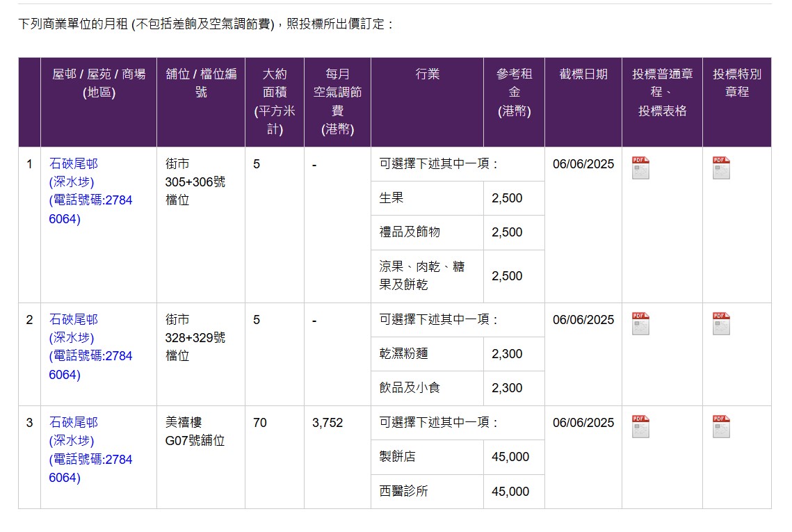Select the 西醫診所 trade cell
Screen dimensions: 792x532
click(x=428, y=491)
